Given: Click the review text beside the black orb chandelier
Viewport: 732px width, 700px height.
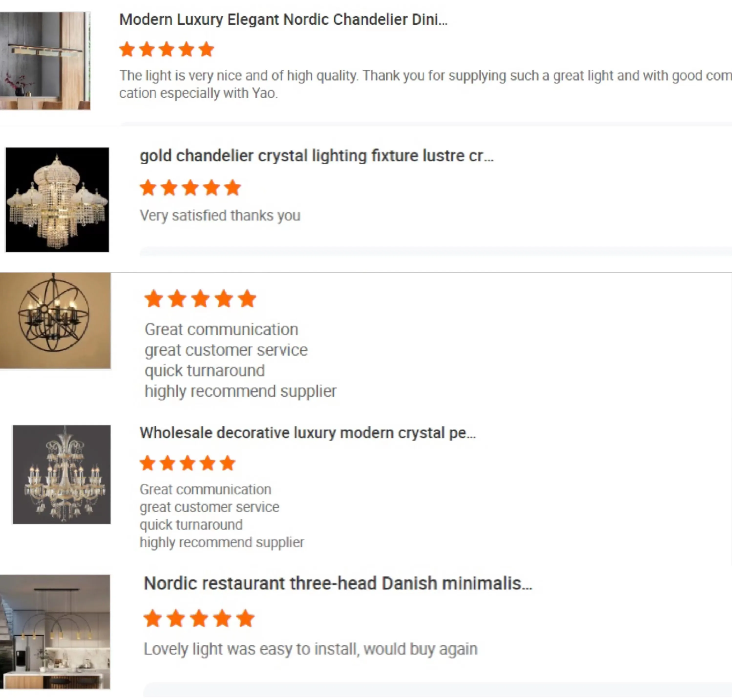Looking at the screenshot, I should [240, 360].
